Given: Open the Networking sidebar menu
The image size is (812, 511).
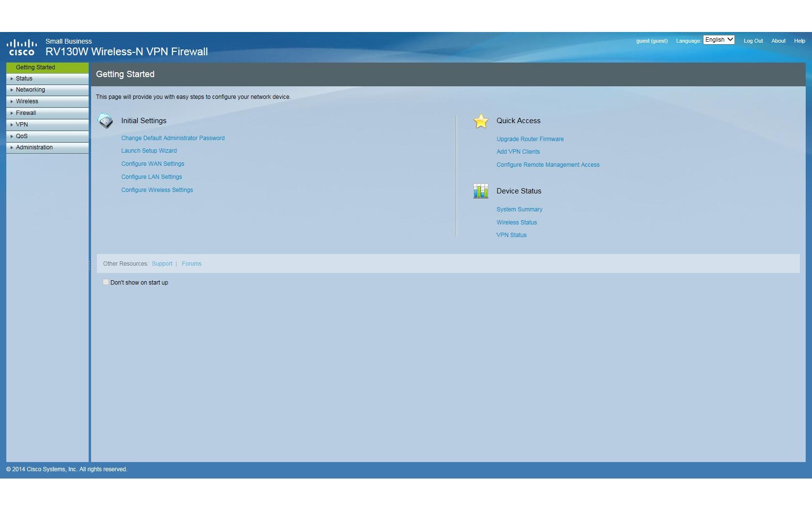Looking at the screenshot, I should coord(47,90).
